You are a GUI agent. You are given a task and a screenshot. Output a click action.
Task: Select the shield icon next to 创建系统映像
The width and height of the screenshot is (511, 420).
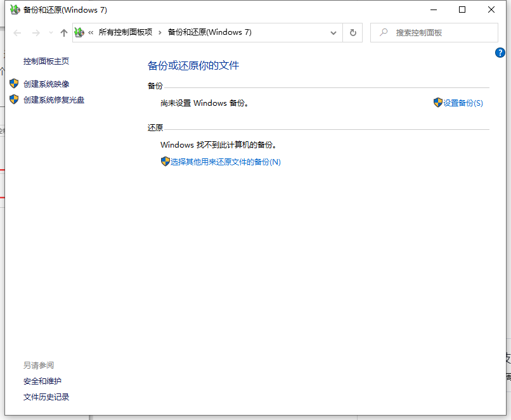(14, 84)
